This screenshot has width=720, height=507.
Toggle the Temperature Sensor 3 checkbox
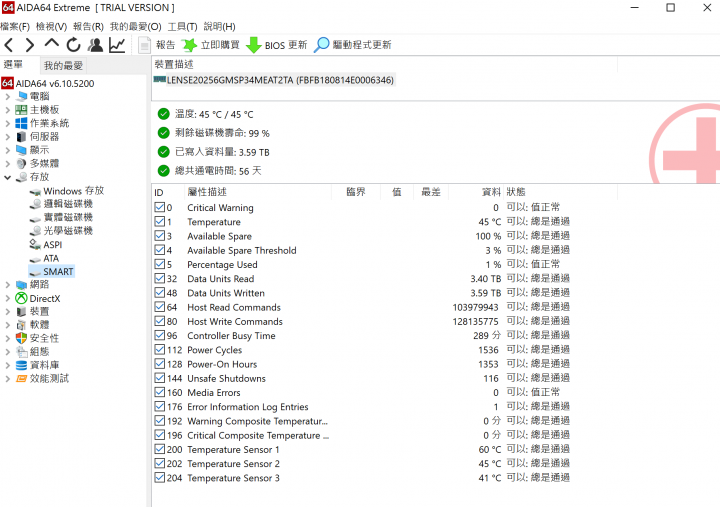(x=160, y=478)
